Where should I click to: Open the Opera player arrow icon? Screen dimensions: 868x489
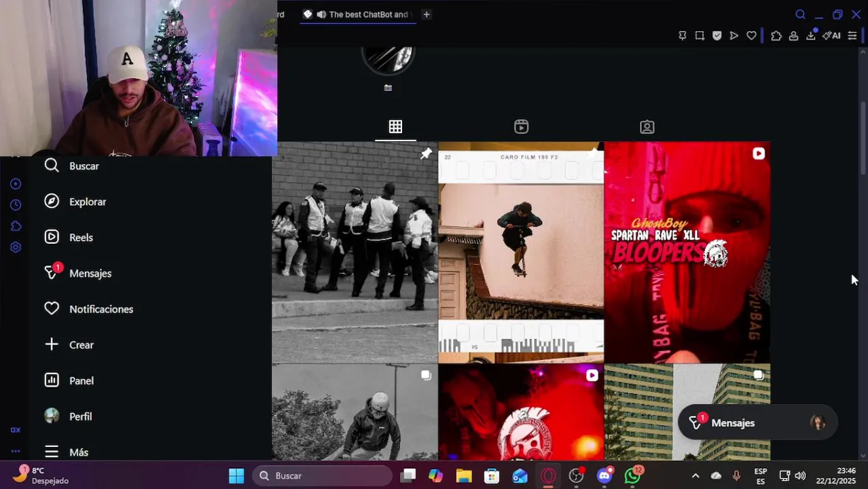point(734,36)
